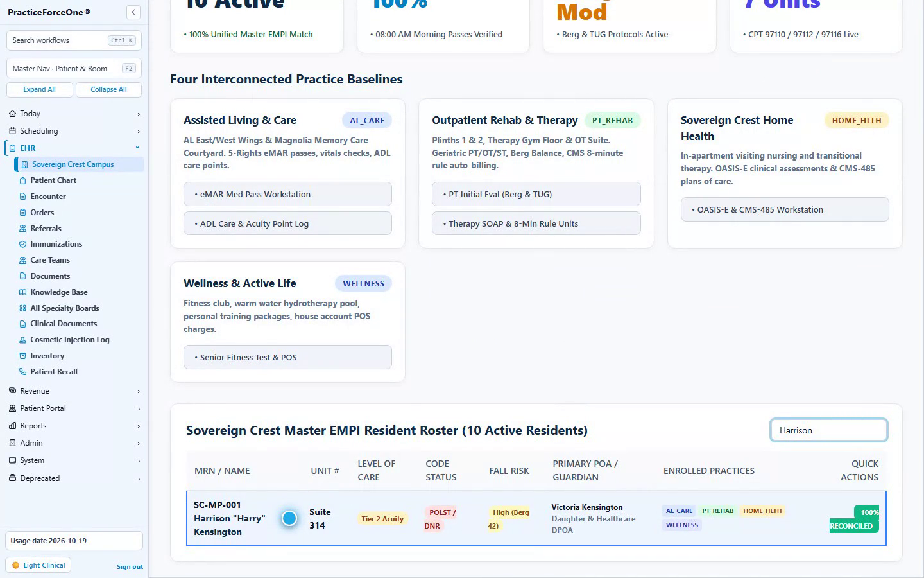924x578 pixels.
Task: Select the blue radio dot beside Harrison Kensington
Action: (289, 518)
